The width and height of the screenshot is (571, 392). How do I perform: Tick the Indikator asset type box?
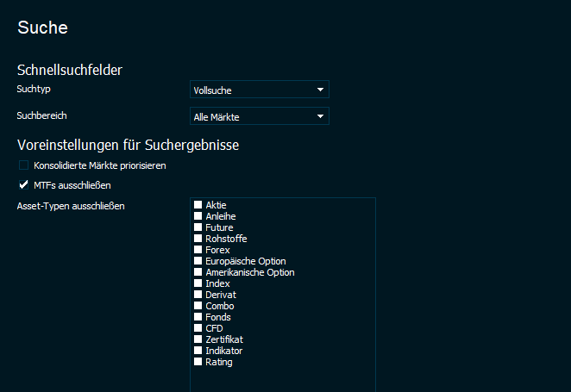[198, 351]
